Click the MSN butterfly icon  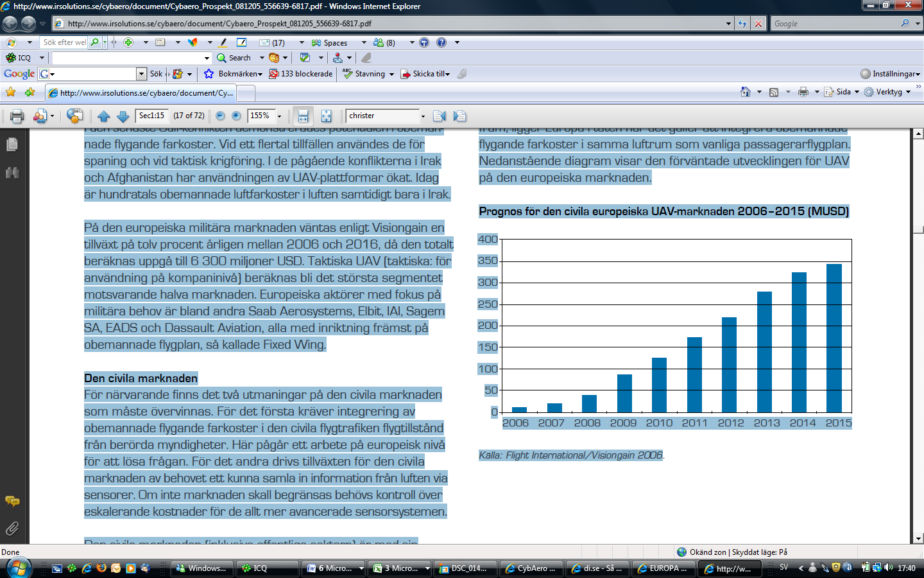coord(193,42)
